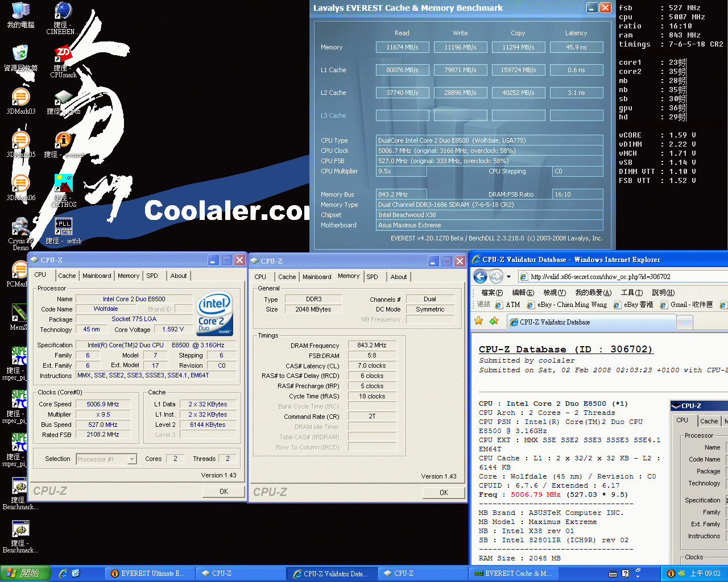This screenshot has height=582, width=728.
Task: Click CPU-Z Database (ID : 306702) heading
Action: [x=566, y=349]
